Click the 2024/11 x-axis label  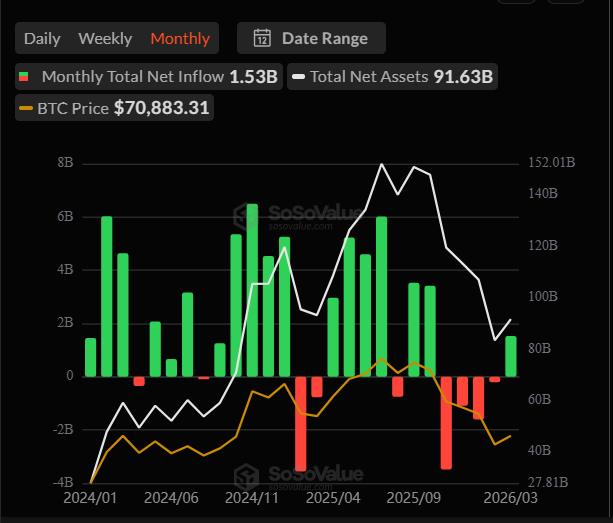tap(252, 498)
